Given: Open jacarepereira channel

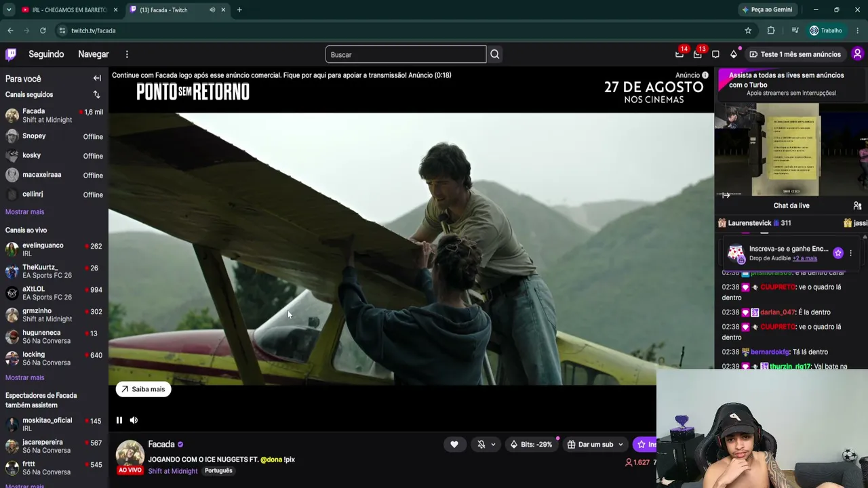Looking at the screenshot, I should pos(54,446).
